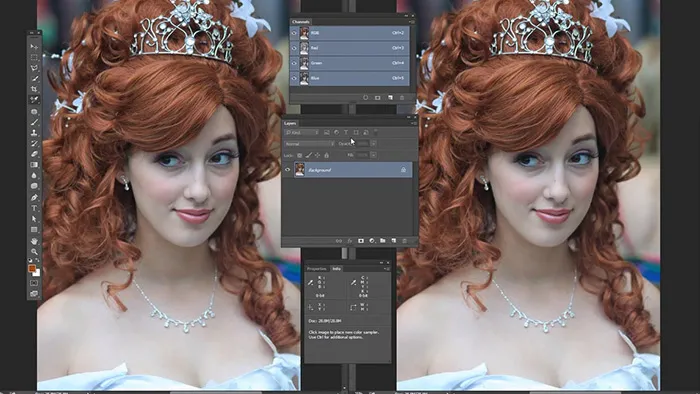Select the Clone Stamp tool
The height and width of the screenshot is (394, 700).
point(34,133)
